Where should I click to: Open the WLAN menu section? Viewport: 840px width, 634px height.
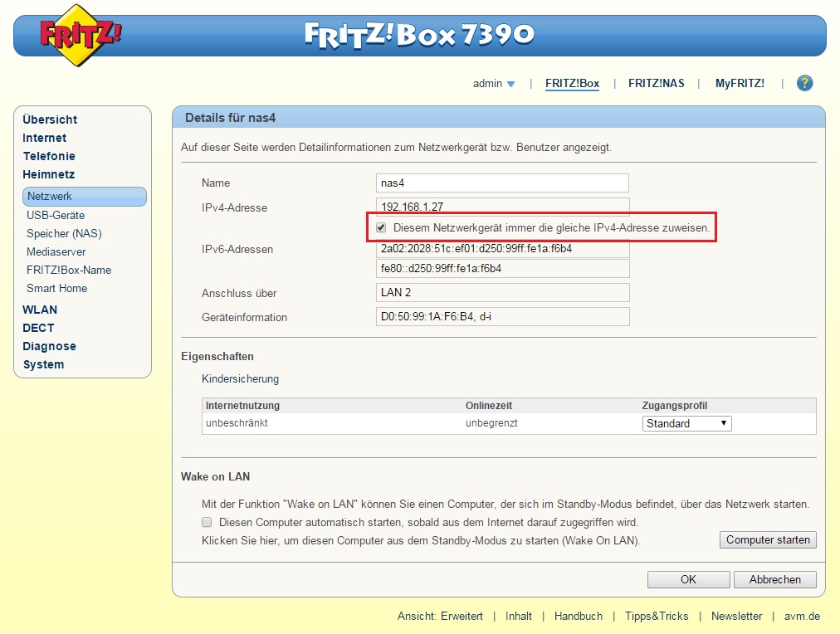(x=40, y=310)
